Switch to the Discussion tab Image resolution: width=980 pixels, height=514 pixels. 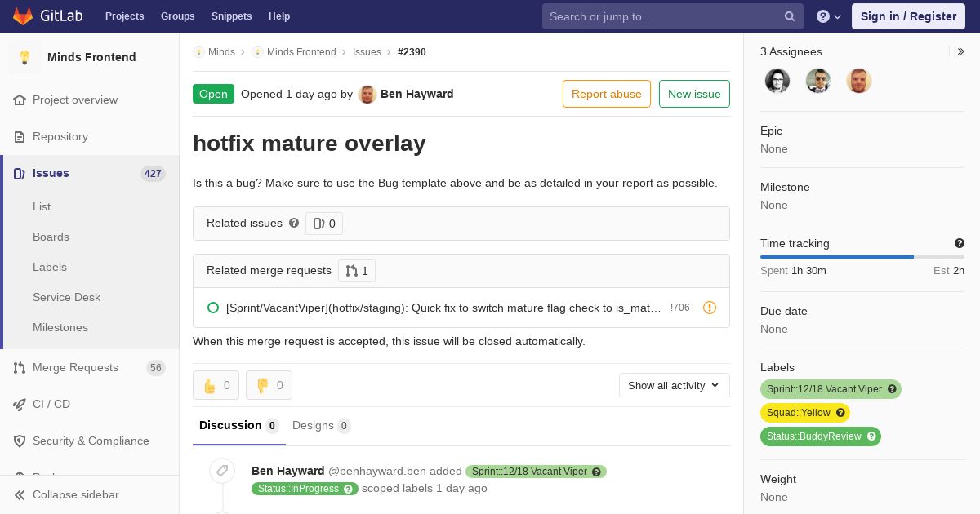tap(239, 425)
